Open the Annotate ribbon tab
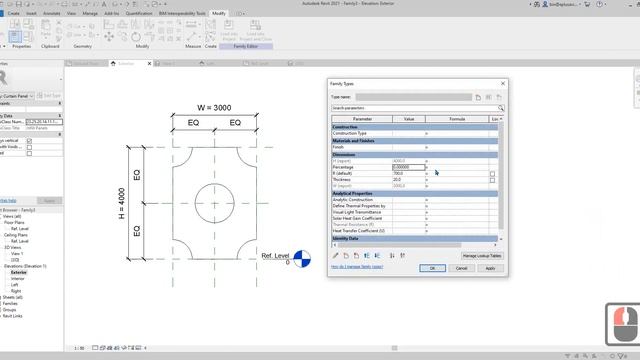 coord(51,13)
